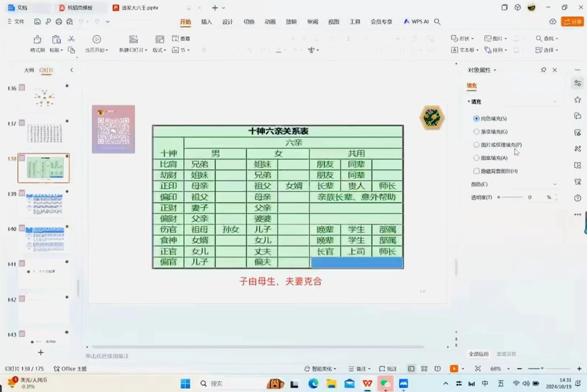The image size is (587, 392).
Task: Click the search magnifier on the ribbon
Action: pos(437,21)
